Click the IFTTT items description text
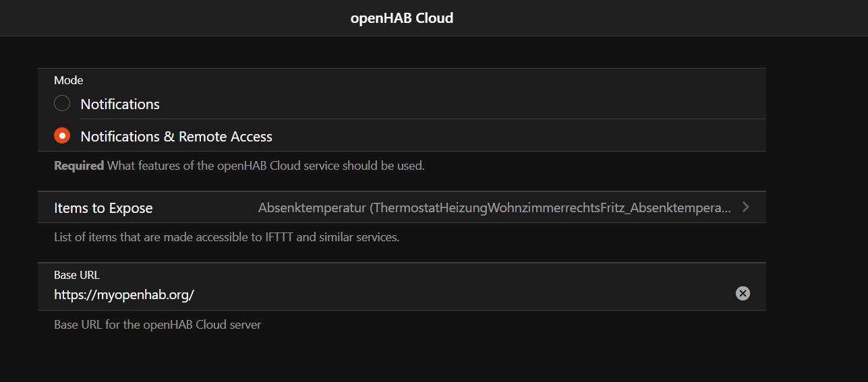 tap(227, 237)
